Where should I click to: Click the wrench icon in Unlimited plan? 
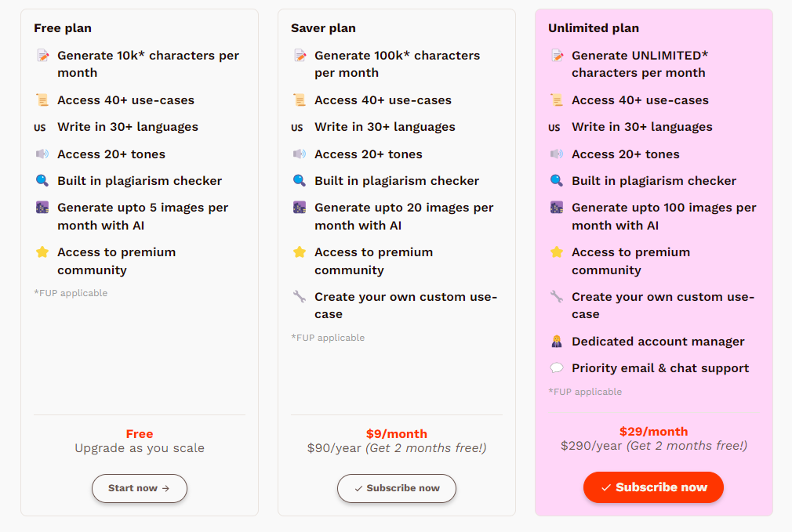coord(557,296)
